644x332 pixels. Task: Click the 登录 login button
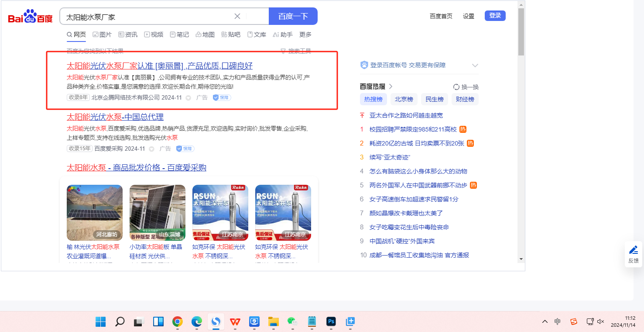495,16
